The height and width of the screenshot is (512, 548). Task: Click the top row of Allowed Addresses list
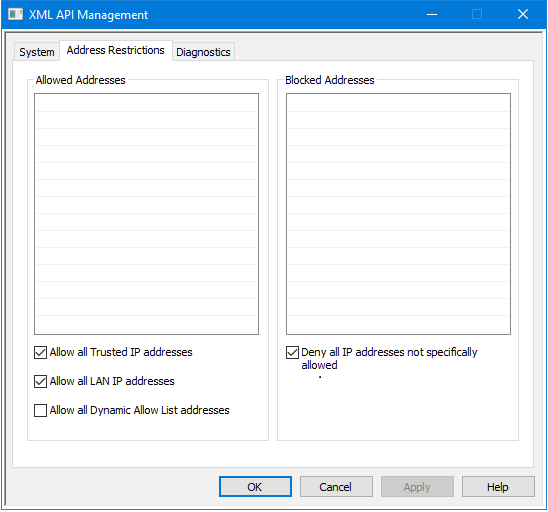point(146,103)
